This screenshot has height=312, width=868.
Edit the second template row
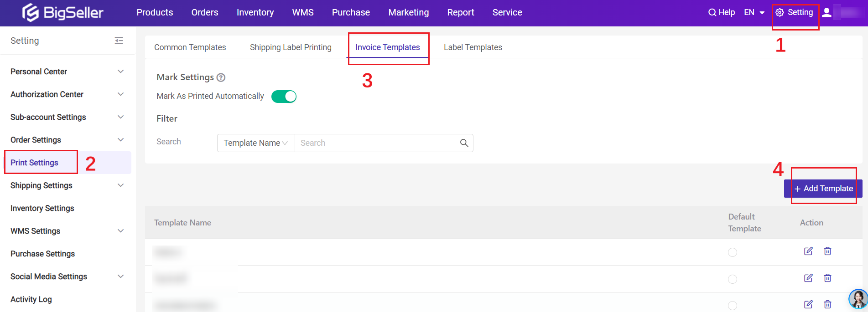(808, 278)
